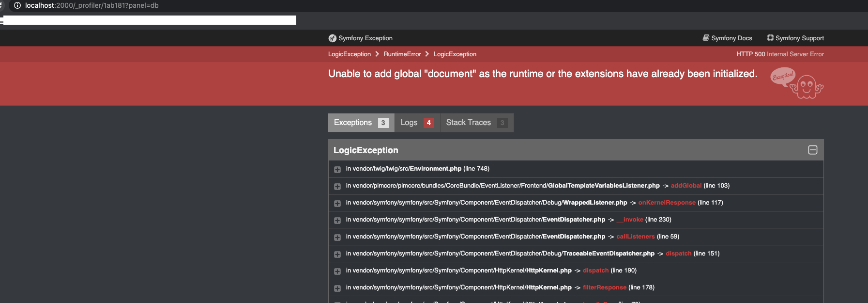Click the Symfony logo icon
Image resolution: width=868 pixels, height=303 pixels.
pyautogui.click(x=332, y=38)
